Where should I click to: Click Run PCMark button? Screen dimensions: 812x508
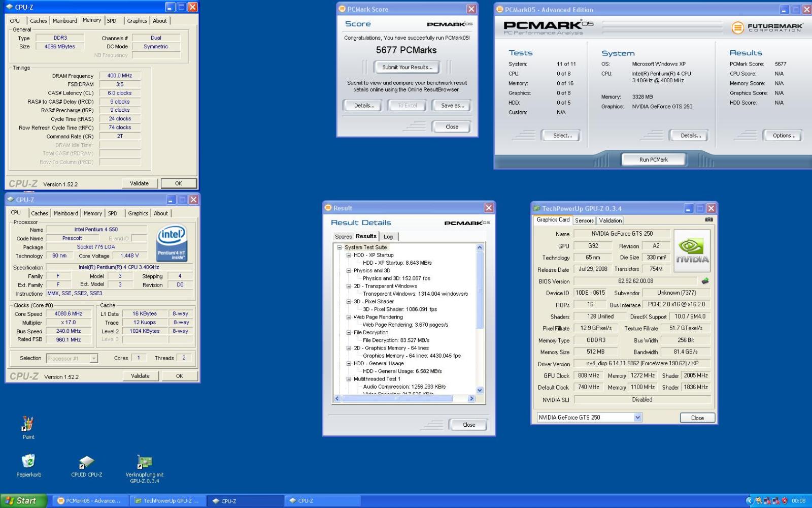[x=654, y=160]
